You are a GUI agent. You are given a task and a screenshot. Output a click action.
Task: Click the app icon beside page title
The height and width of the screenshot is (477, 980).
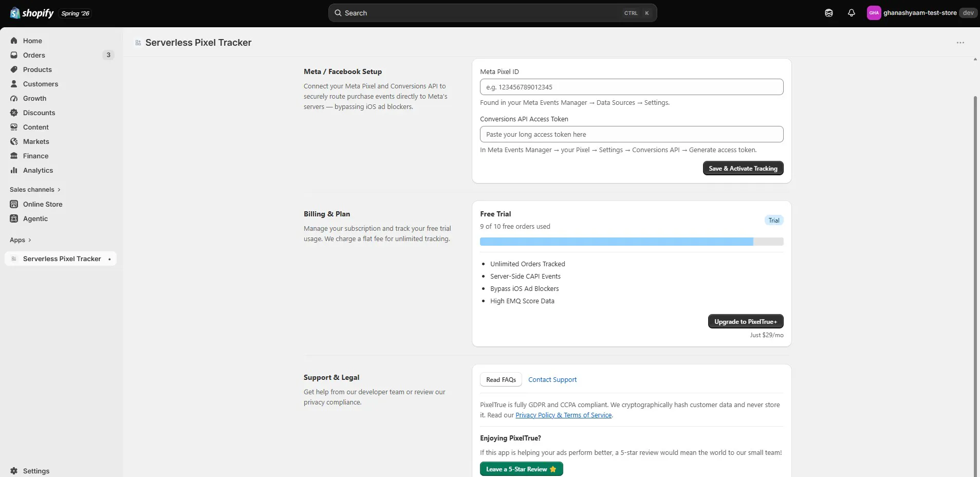(x=138, y=43)
